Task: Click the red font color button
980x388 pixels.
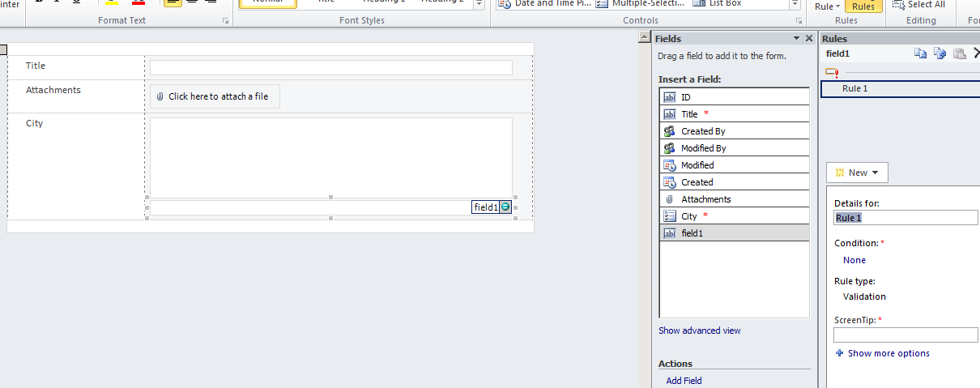Action: click(x=137, y=3)
